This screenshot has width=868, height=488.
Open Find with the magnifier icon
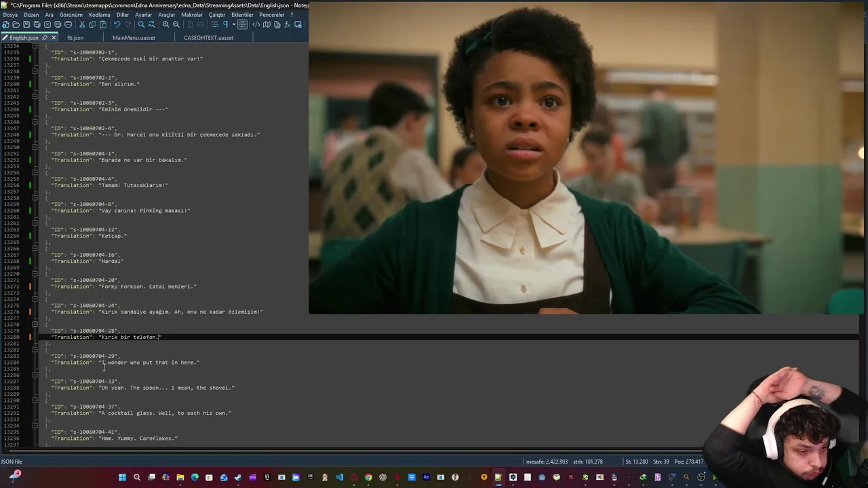pos(142,24)
